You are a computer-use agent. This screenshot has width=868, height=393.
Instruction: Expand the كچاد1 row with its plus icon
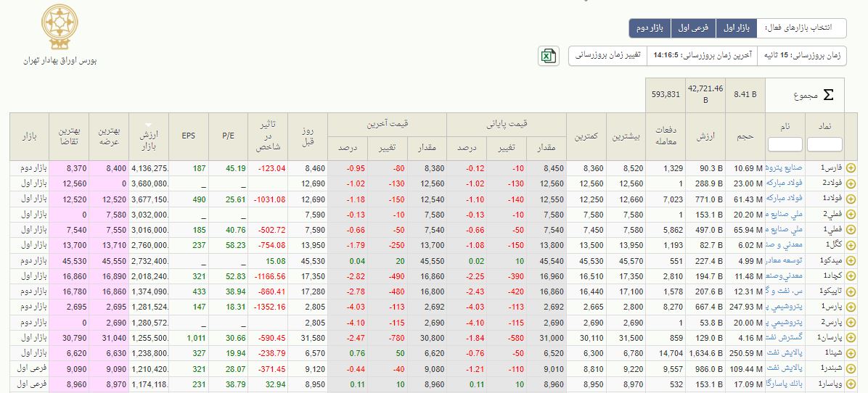tap(851, 276)
